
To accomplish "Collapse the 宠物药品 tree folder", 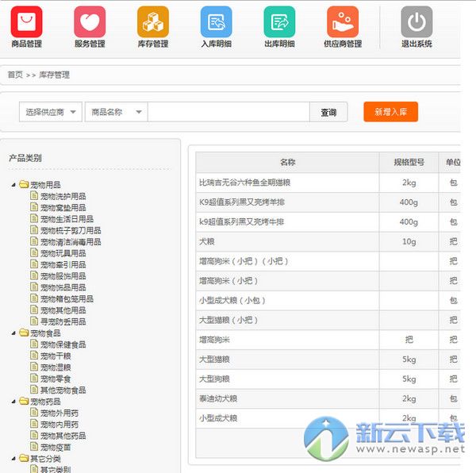I will 13,402.
